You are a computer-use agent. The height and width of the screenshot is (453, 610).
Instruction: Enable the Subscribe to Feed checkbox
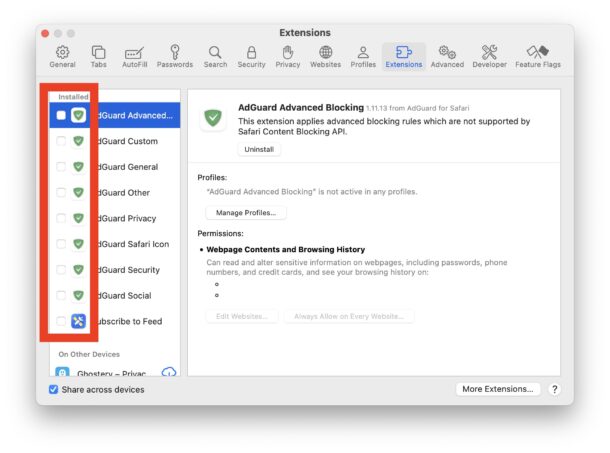click(61, 321)
